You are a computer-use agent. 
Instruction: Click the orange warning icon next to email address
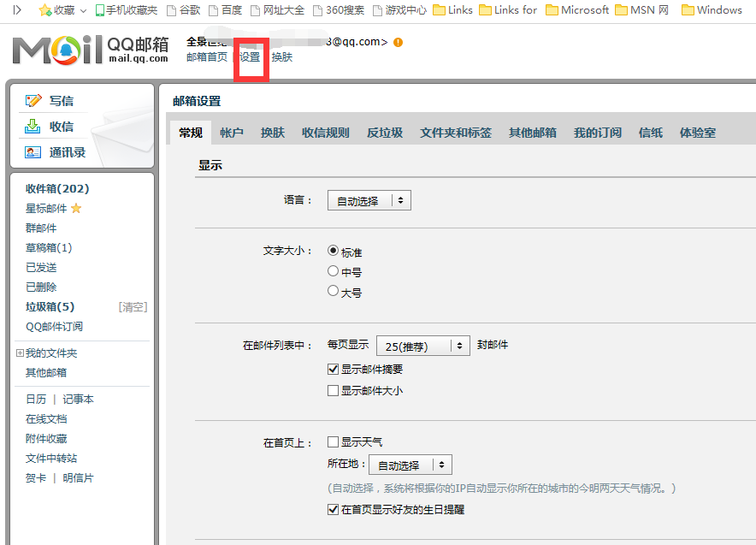point(399,42)
